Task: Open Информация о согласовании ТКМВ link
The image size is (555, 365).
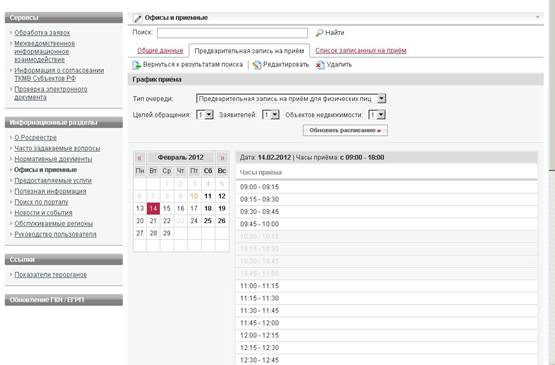Action: [59, 74]
